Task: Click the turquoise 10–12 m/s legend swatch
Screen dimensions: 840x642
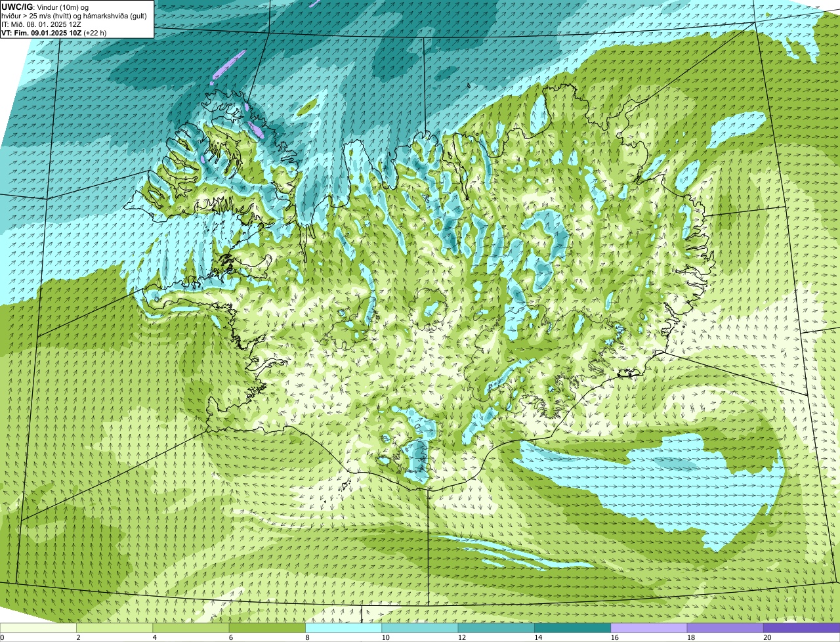Action: (420, 628)
